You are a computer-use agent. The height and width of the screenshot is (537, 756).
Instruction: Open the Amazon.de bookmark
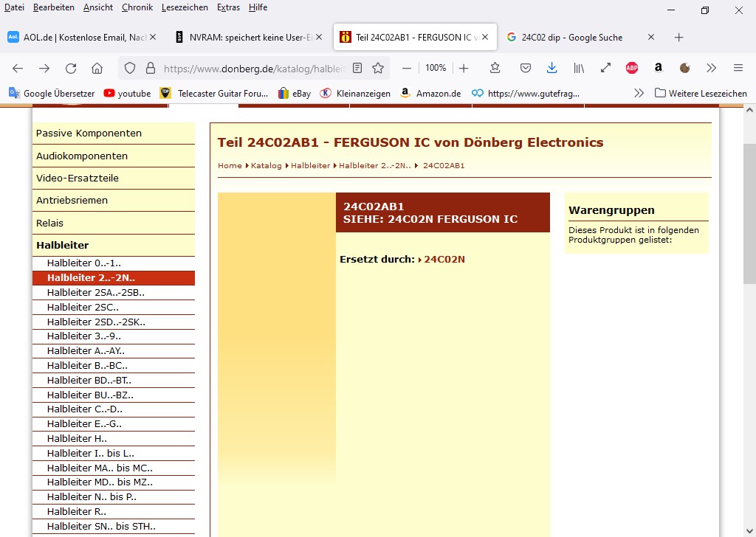[x=430, y=94]
